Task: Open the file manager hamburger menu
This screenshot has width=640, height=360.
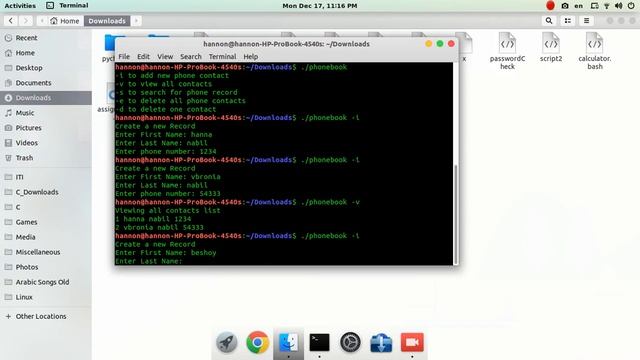Action: click(587, 21)
